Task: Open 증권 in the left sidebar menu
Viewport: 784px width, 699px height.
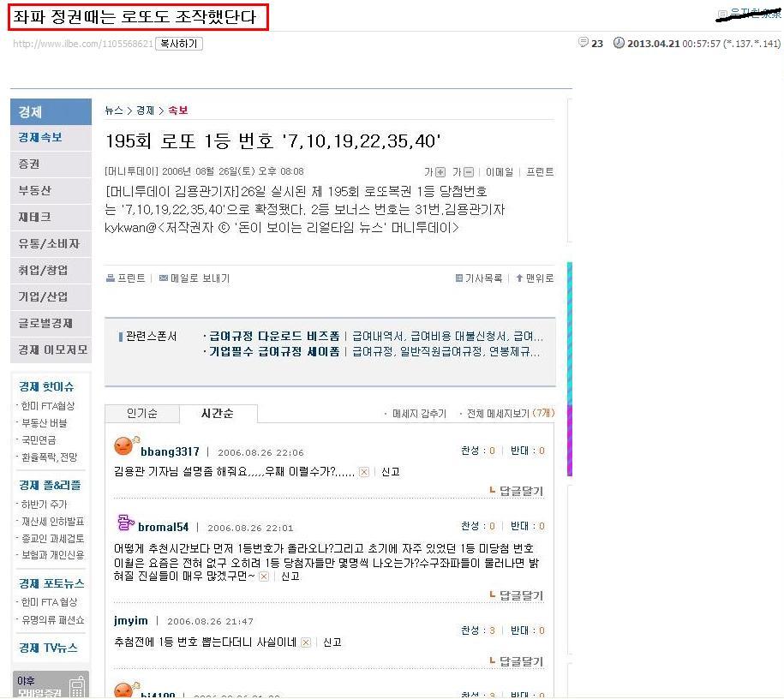Action: (x=29, y=164)
